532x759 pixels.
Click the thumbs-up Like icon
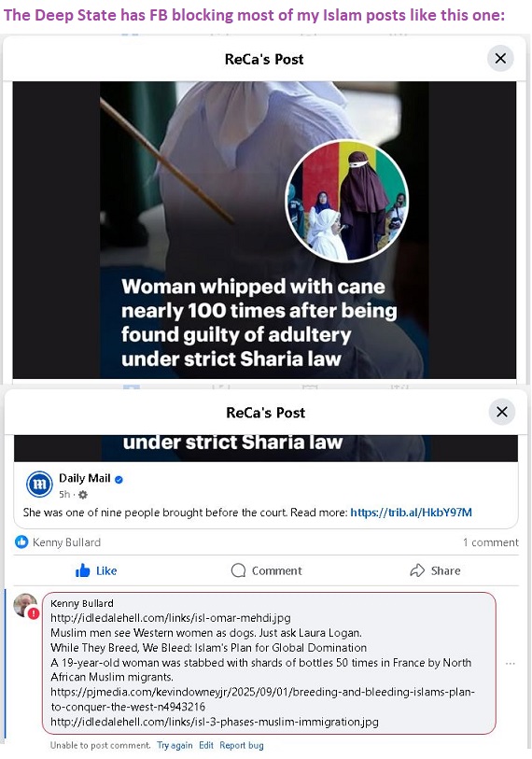(83, 570)
